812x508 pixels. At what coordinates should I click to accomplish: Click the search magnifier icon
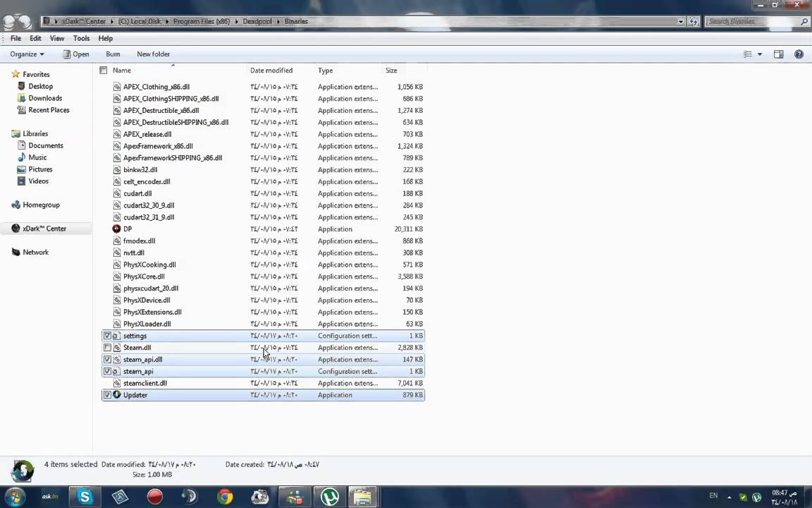(804, 21)
